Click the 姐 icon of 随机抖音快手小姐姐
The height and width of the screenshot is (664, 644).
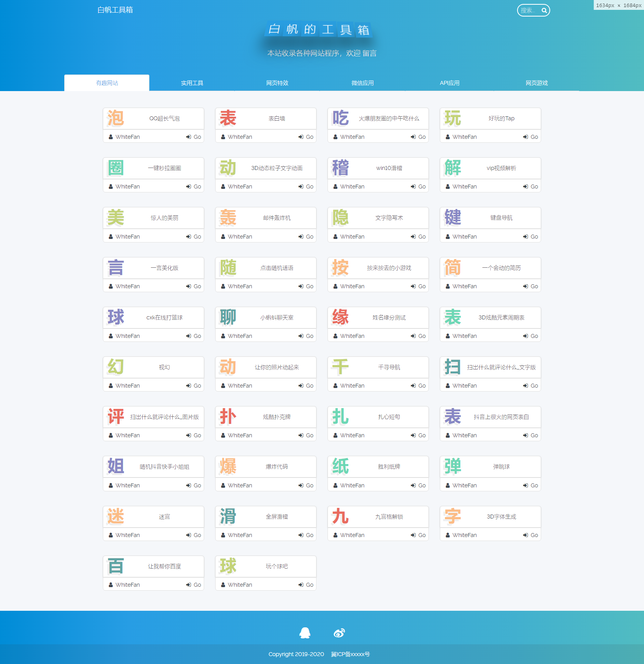click(x=116, y=466)
